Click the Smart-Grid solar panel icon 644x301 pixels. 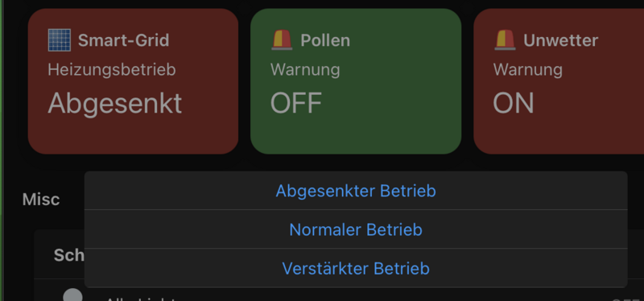[59, 40]
